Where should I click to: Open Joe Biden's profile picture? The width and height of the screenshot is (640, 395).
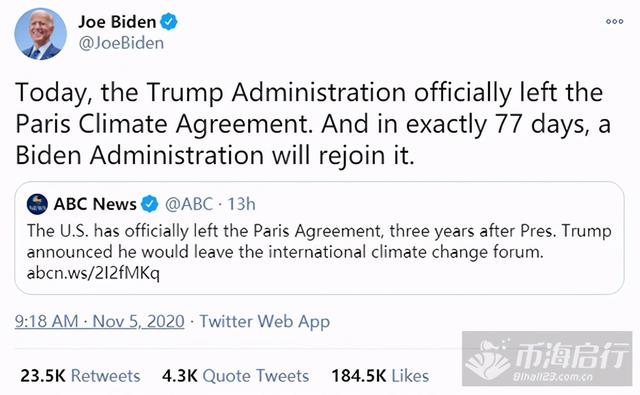(40, 34)
